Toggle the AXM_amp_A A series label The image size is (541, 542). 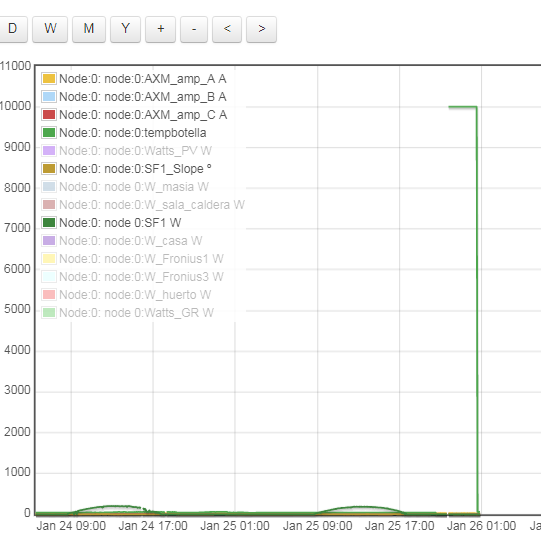pos(143,79)
